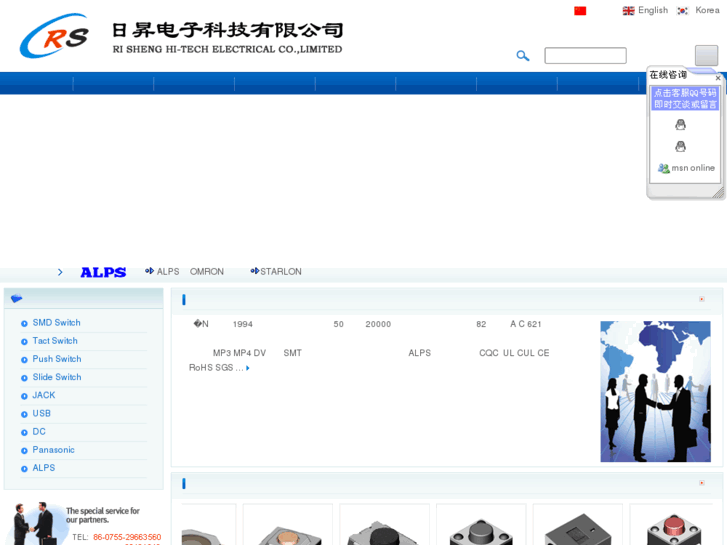This screenshot has width=727, height=545.
Task: Click the UK flag icon
Action: point(628,11)
